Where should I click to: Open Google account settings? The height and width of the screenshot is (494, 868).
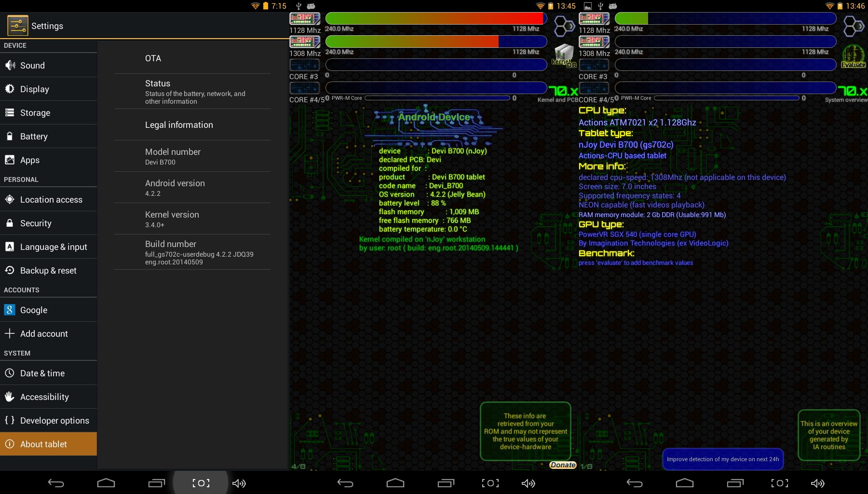pos(48,310)
